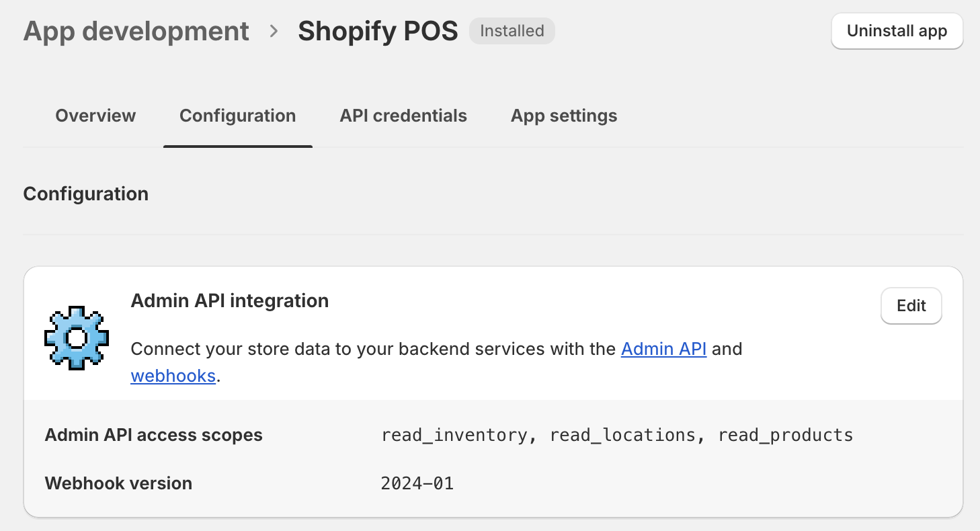Click the read_inventory, read_locations, read_products scopes value
The image size is (980, 531).
tap(617, 435)
